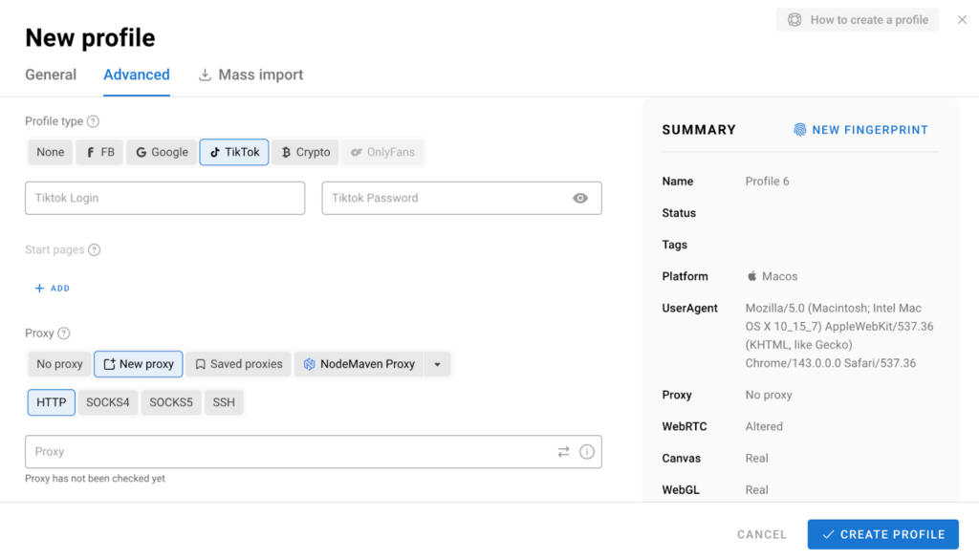Set profile type to None
The height and width of the screenshot is (560, 979).
coord(50,151)
